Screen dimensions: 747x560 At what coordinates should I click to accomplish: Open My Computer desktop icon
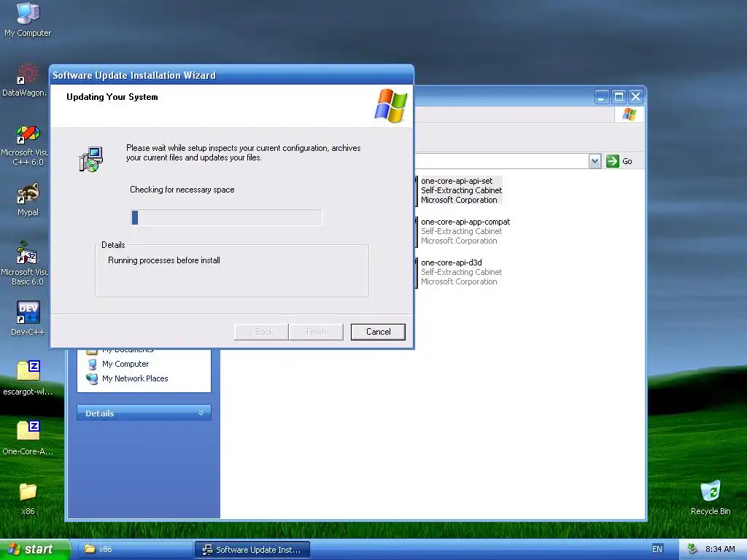(x=28, y=20)
